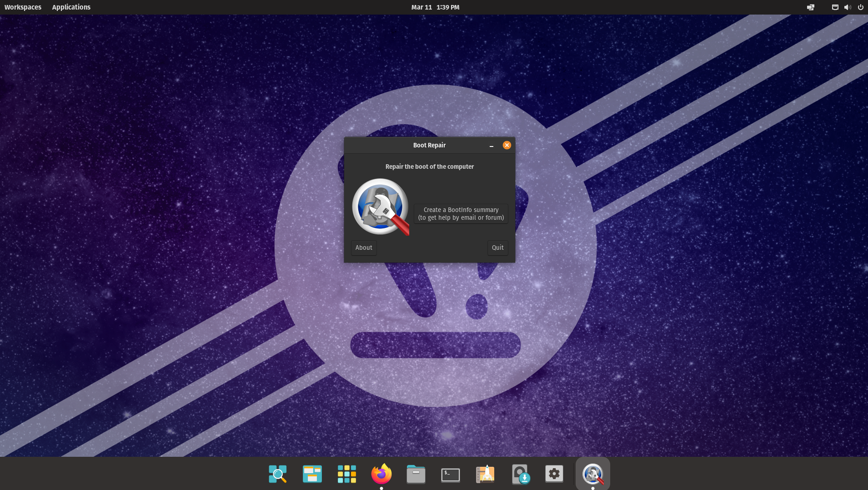The height and width of the screenshot is (490, 868).
Task: Open the disk installer icon in dock
Action: 520,474
